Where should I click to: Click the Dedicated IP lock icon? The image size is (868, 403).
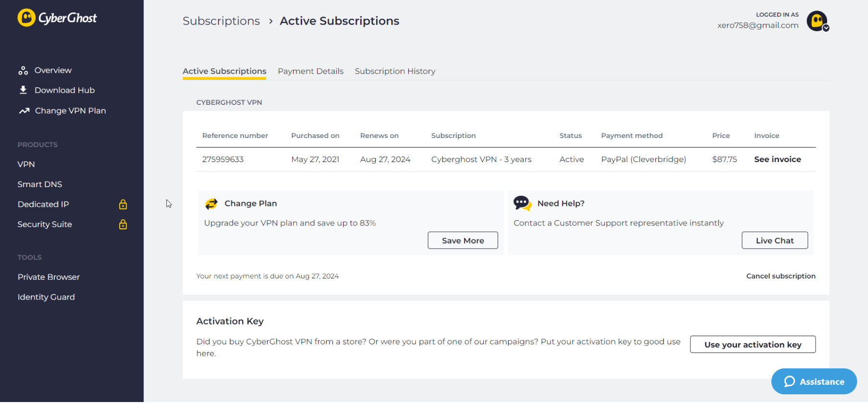tap(123, 204)
